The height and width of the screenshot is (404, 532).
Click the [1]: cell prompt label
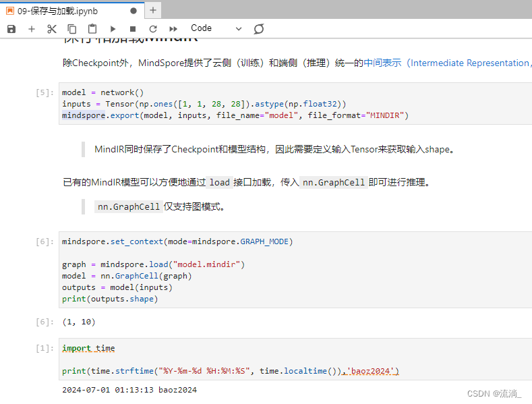pyautogui.click(x=45, y=348)
